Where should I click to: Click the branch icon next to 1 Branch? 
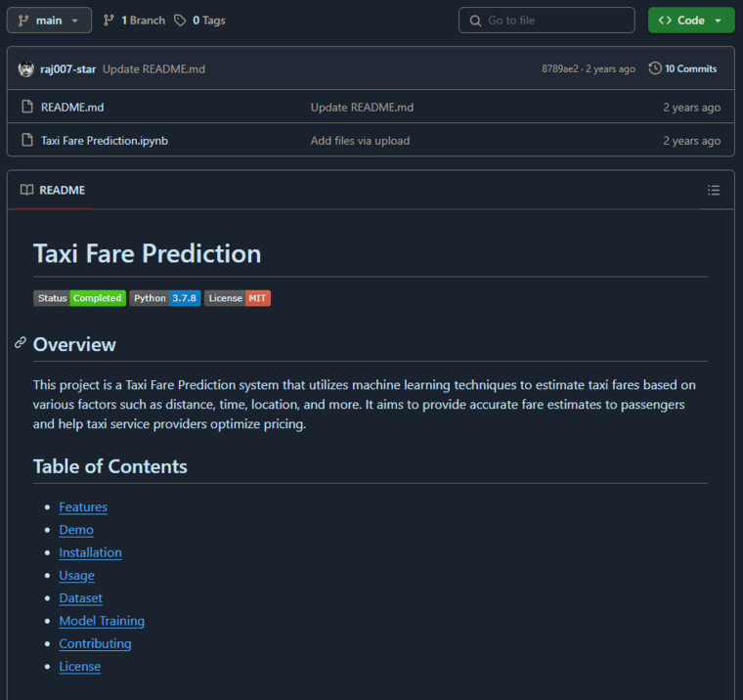tap(109, 21)
